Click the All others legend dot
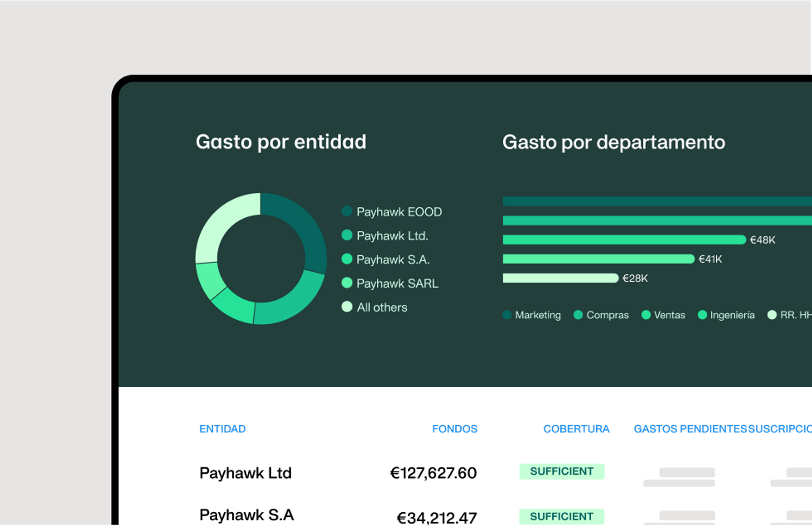The height and width of the screenshot is (525, 812). pos(347,306)
